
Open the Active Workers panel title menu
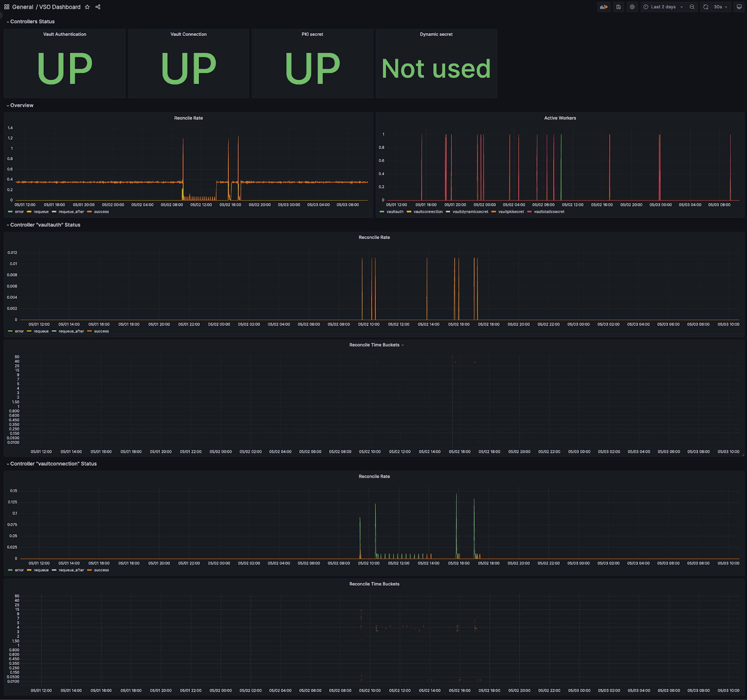[560, 118]
